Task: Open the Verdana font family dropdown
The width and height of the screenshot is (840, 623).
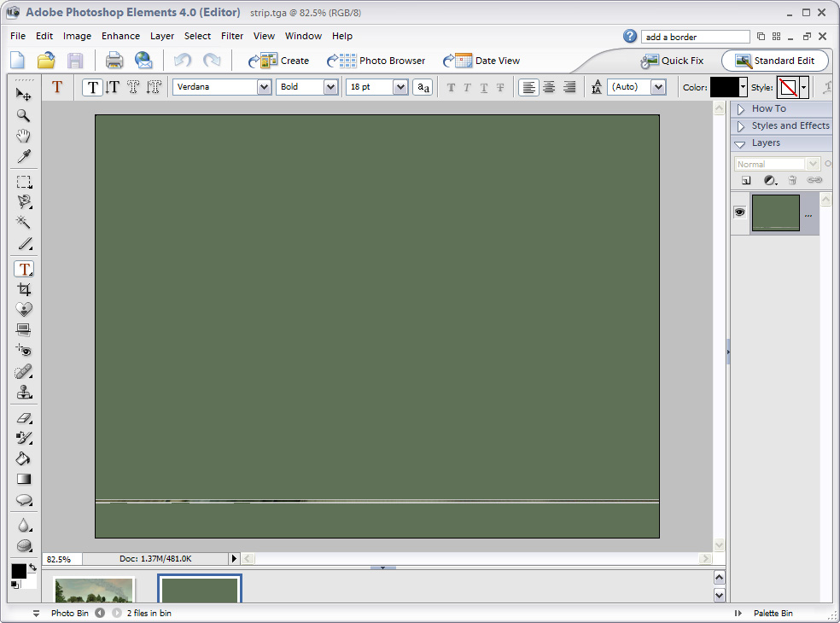Action: pos(264,87)
